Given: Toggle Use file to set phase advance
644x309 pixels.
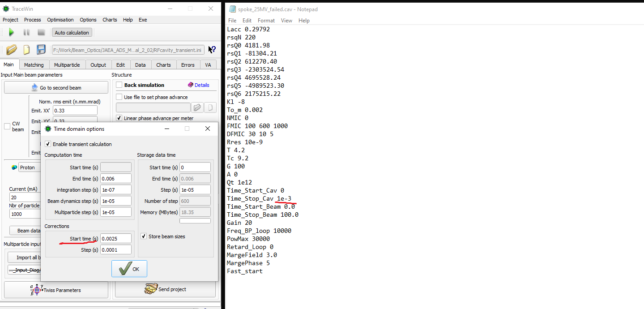Looking at the screenshot, I should pos(119,97).
